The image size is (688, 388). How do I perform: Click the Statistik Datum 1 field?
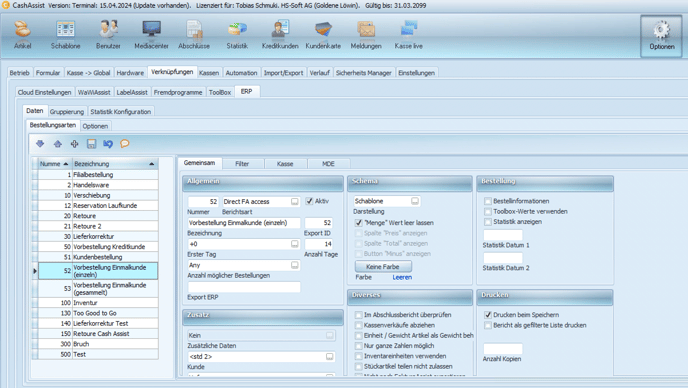(503, 235)
